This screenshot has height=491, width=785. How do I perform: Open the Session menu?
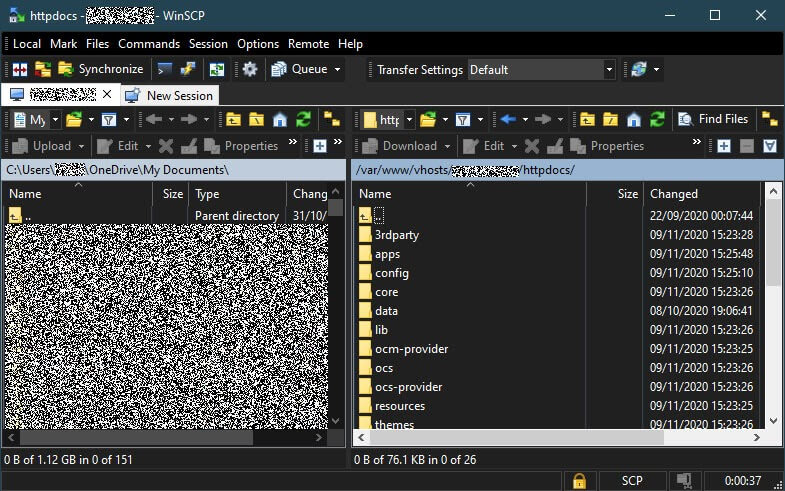[208, 44]
